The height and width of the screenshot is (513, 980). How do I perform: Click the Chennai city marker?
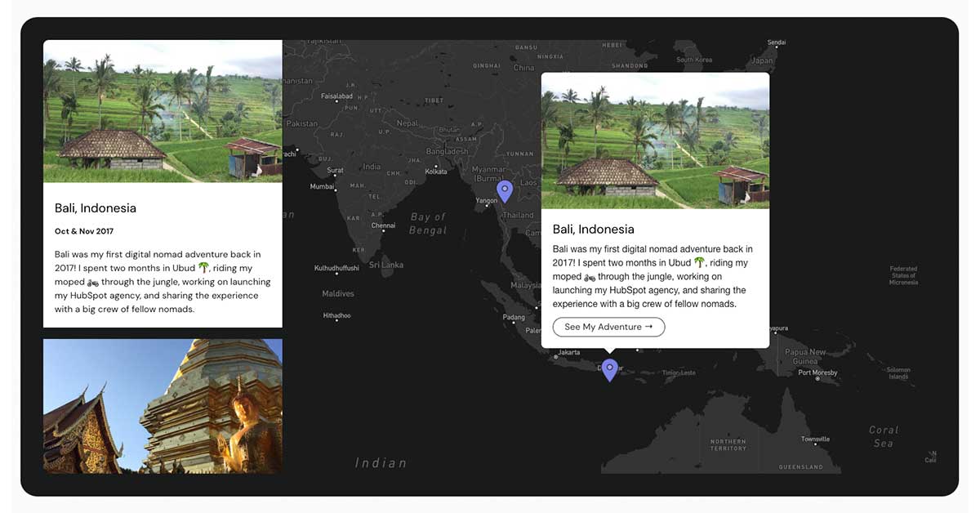[384, 230]
